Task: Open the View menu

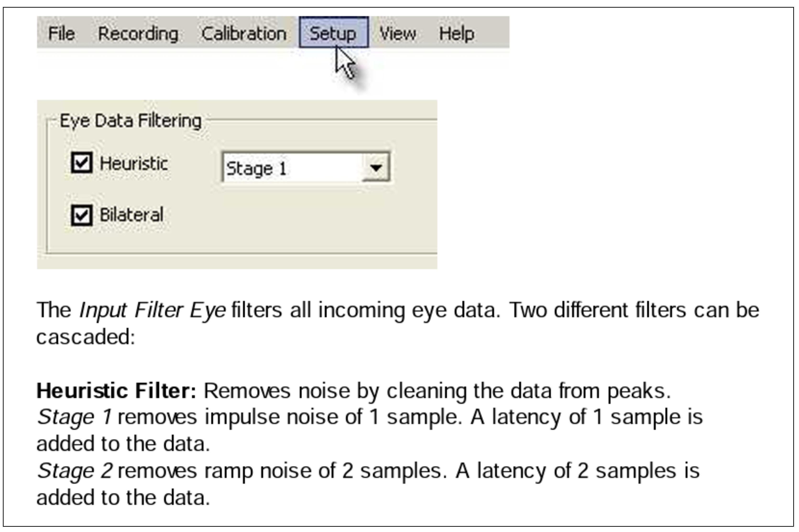Action: coord(397,34)
